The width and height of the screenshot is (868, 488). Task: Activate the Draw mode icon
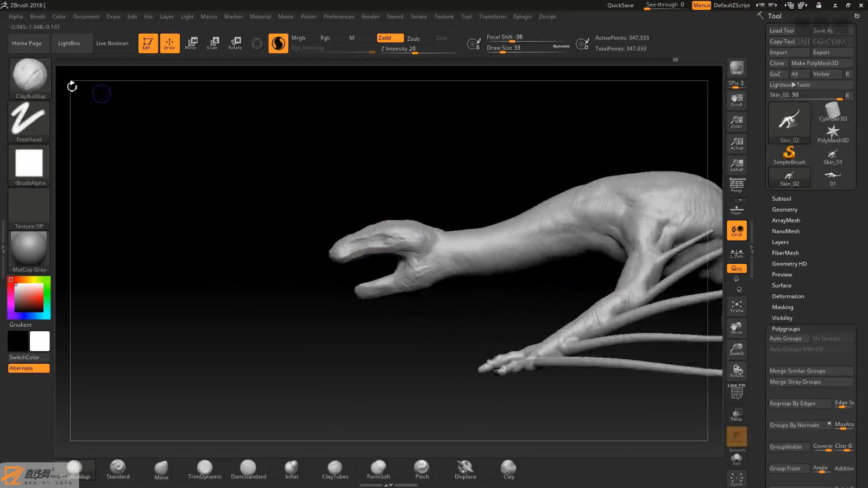(x=169, y=43)
